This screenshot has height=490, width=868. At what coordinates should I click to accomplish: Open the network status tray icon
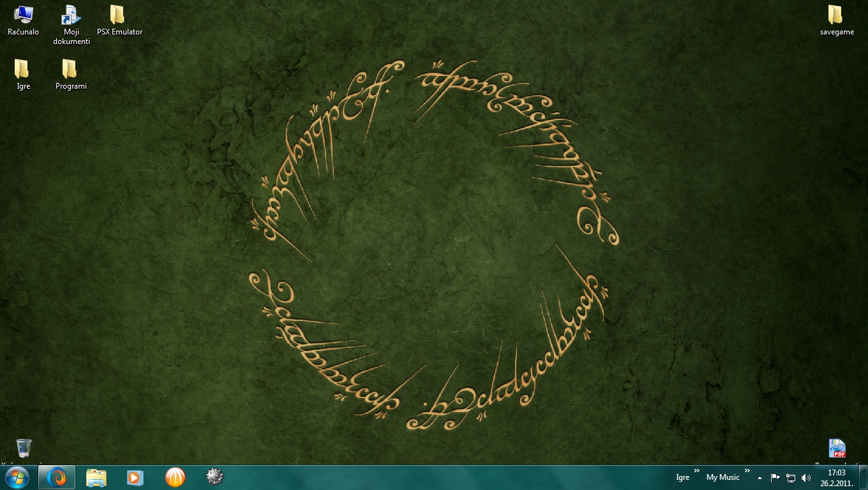[791, 477]
